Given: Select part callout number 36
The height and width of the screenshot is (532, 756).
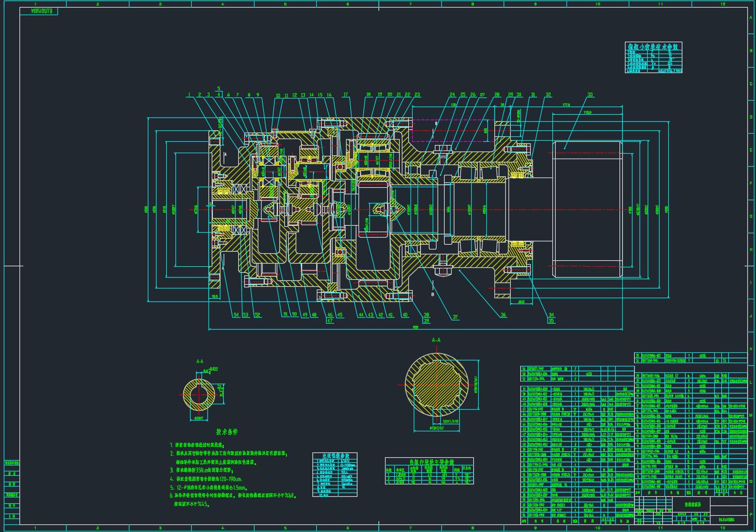Looking at the screenshot, I should coord(503,315).
